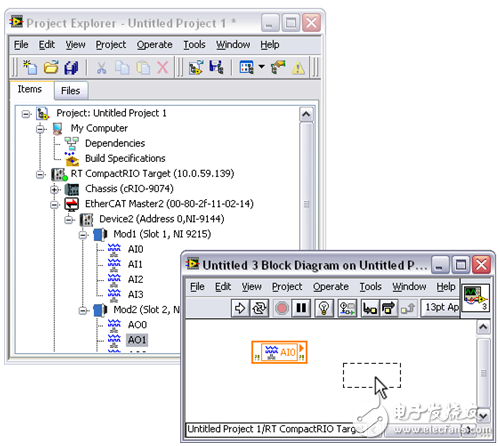
Task: Open Help menu in Project Explorer
Action: click(270, 45)
